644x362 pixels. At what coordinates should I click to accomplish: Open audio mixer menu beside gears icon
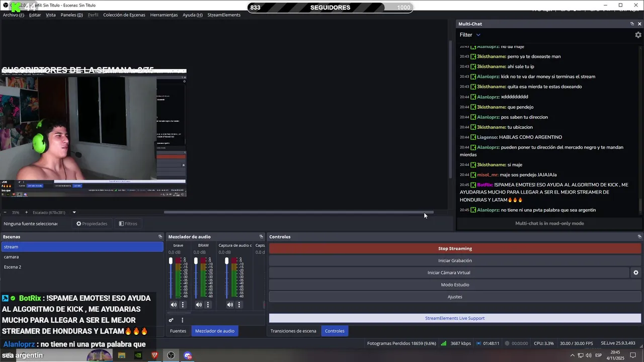(182, 320)
